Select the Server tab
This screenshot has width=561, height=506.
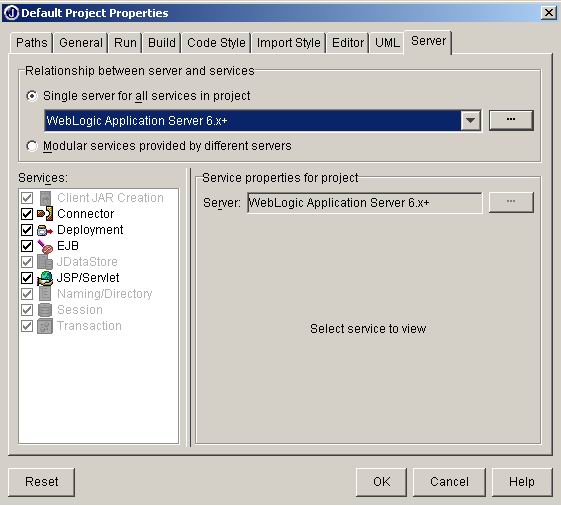[428, 42]
